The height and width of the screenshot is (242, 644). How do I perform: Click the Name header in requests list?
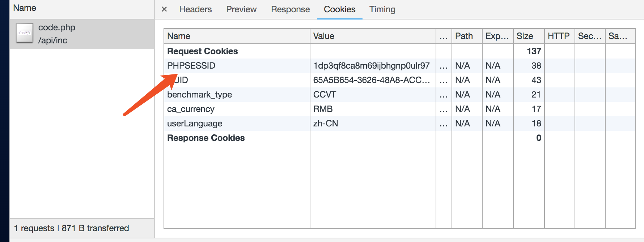pos(25,8)
